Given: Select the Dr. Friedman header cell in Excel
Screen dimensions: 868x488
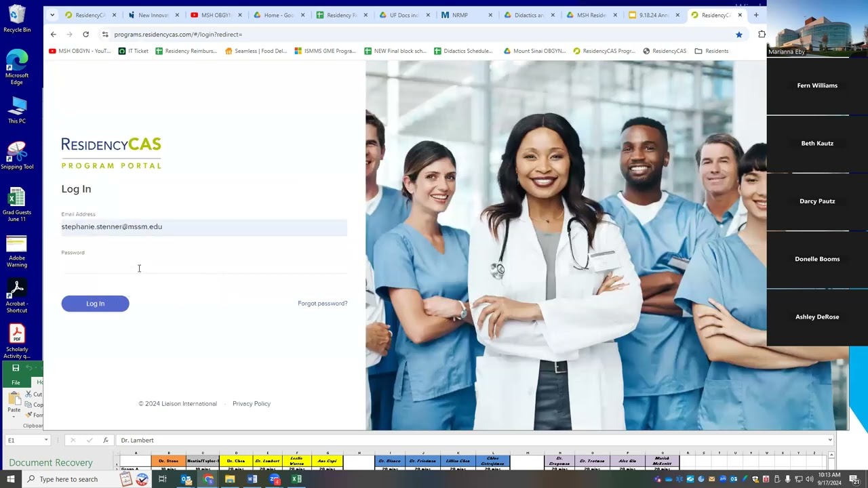Looking at the screenshot, I should [x=422, y=462].
